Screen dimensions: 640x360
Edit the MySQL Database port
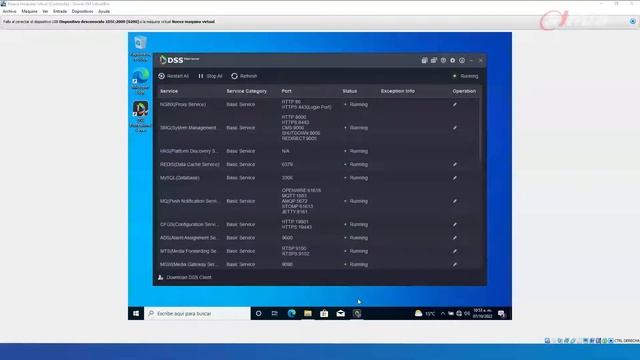tap(455, 178)
